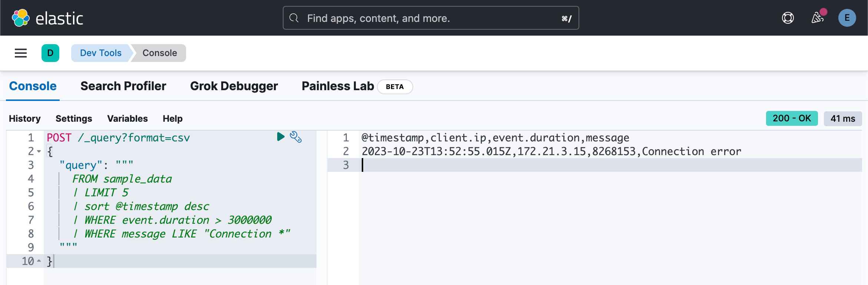Screen dimensions: 868x285
Task: Toggle the fold arrow at line 10
Action: (x=39, y=261)
